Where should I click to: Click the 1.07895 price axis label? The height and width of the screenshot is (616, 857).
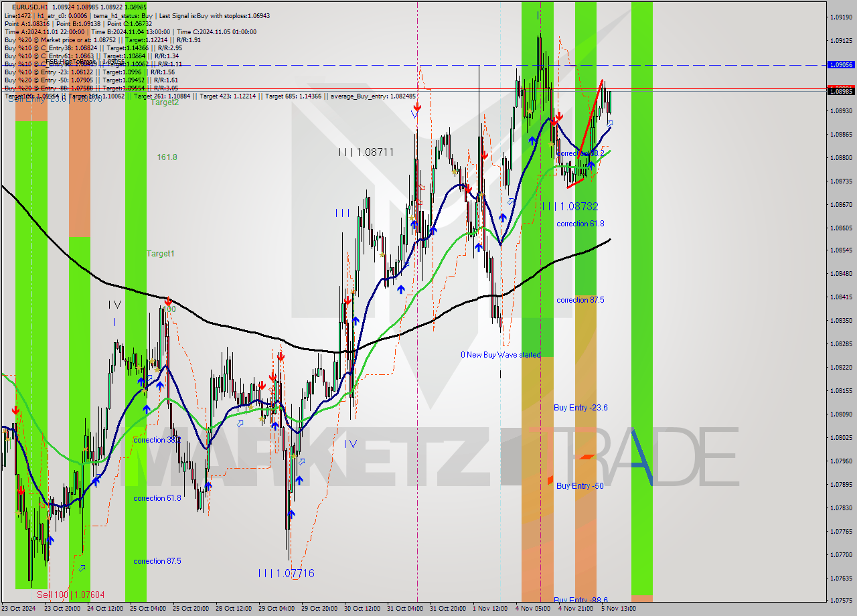(841, 484)
